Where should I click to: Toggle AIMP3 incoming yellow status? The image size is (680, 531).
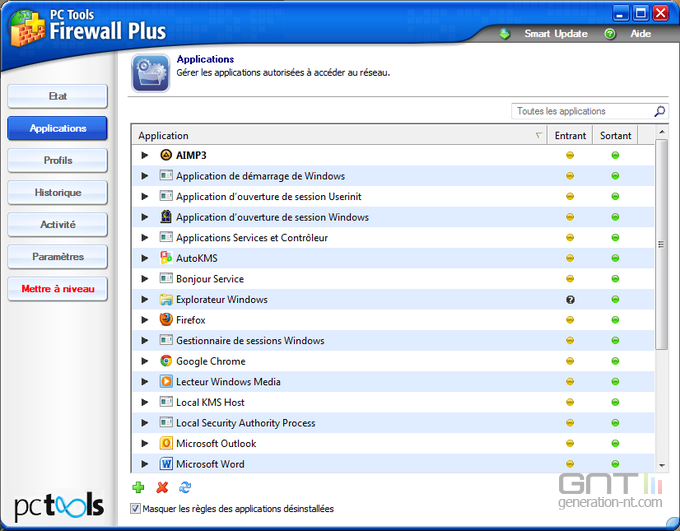570,155
